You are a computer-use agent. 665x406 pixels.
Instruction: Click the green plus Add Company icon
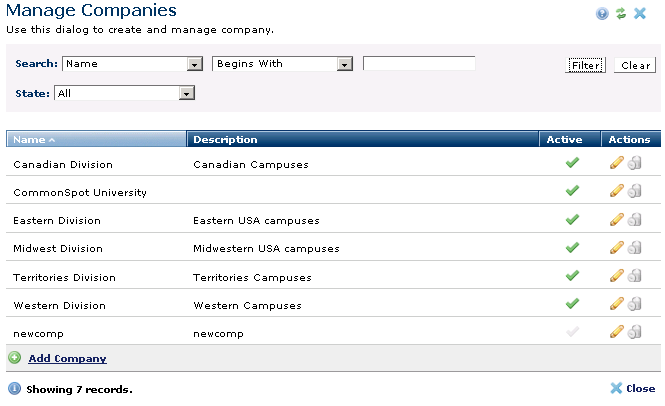pos(15,358)
